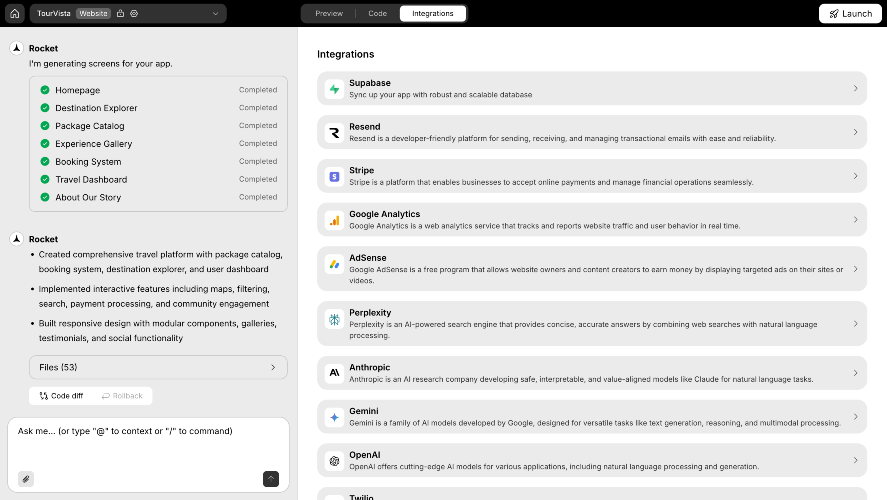Expand the AdSense integration chevron
This screenshot has height=500, width=887.
click(855, 269)
